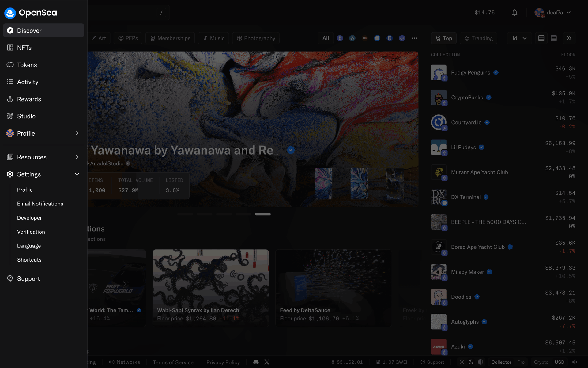
Task: Filter by the Base chain icon
Action: tap(377, 38)
